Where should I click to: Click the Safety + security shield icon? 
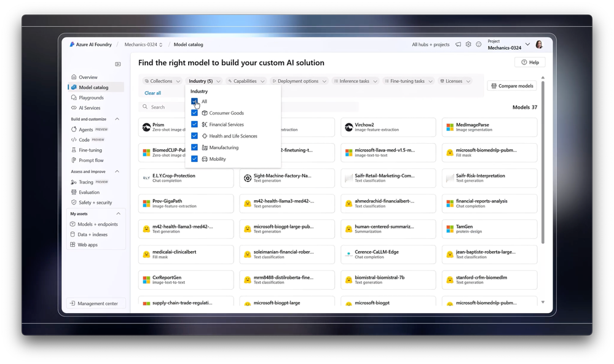[x=74, y=202]
